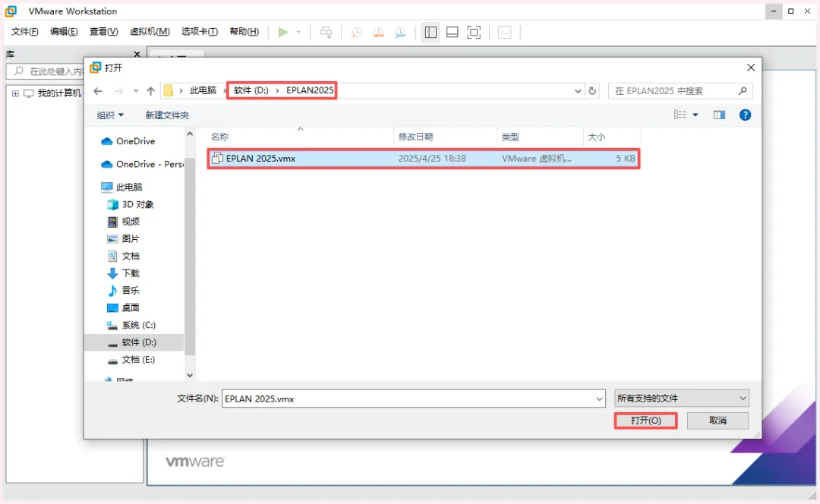This screenshot has width=820, height=504.
Task: Click back arrow in open dialog
Action: pyautogui.click(x=98, y=91)
